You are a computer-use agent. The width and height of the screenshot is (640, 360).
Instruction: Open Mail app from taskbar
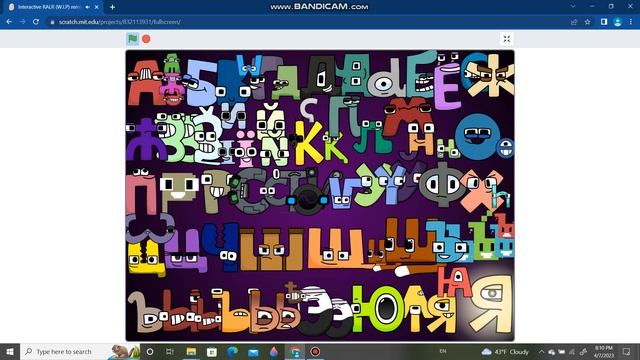253,351
